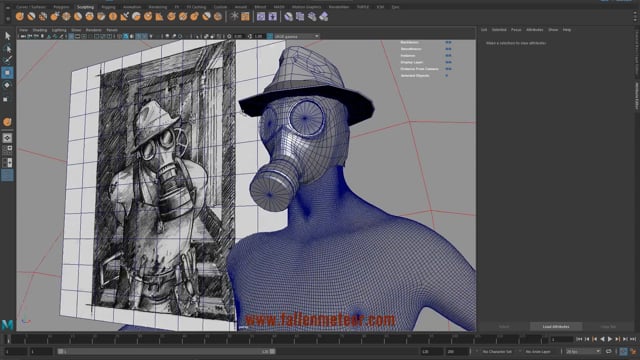
Task: Switch to four-pane viewport layout
Action: pyautogui.click(x=7, y=150)
